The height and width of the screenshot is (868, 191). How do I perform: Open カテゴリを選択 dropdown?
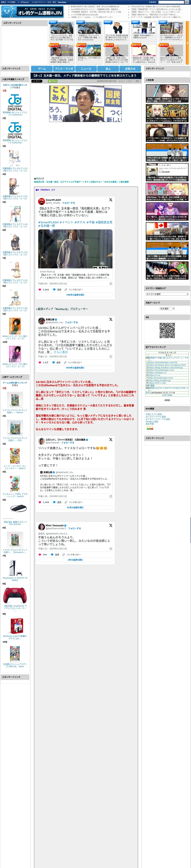[x=167, y=294]
